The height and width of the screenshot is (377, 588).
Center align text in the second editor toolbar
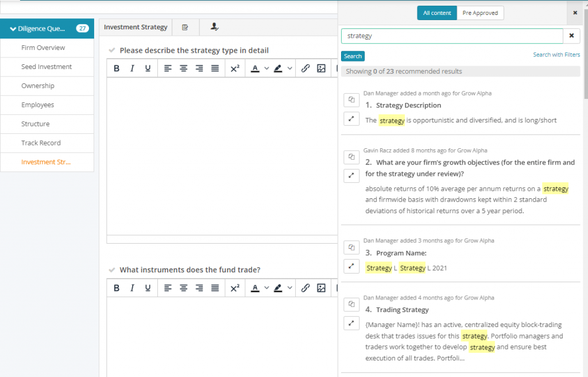[184, 287]
